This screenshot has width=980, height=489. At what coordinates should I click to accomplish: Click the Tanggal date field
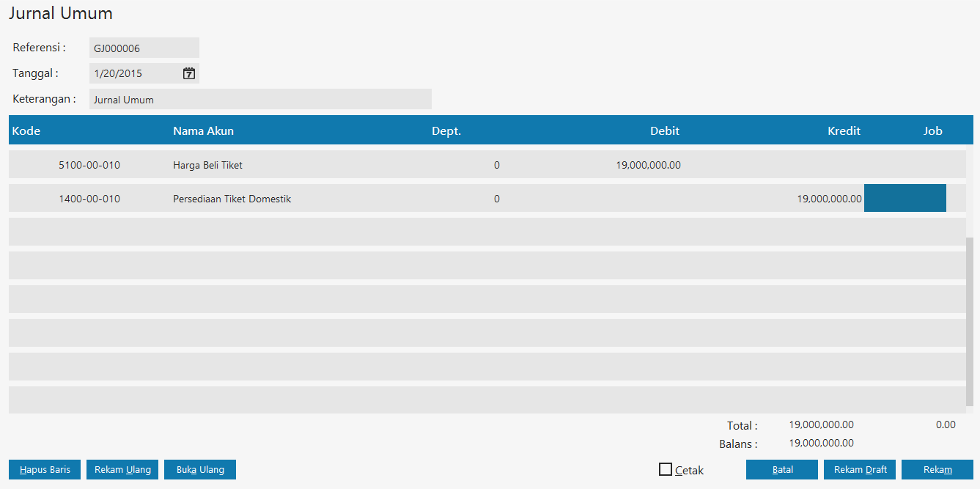(136, 73)
